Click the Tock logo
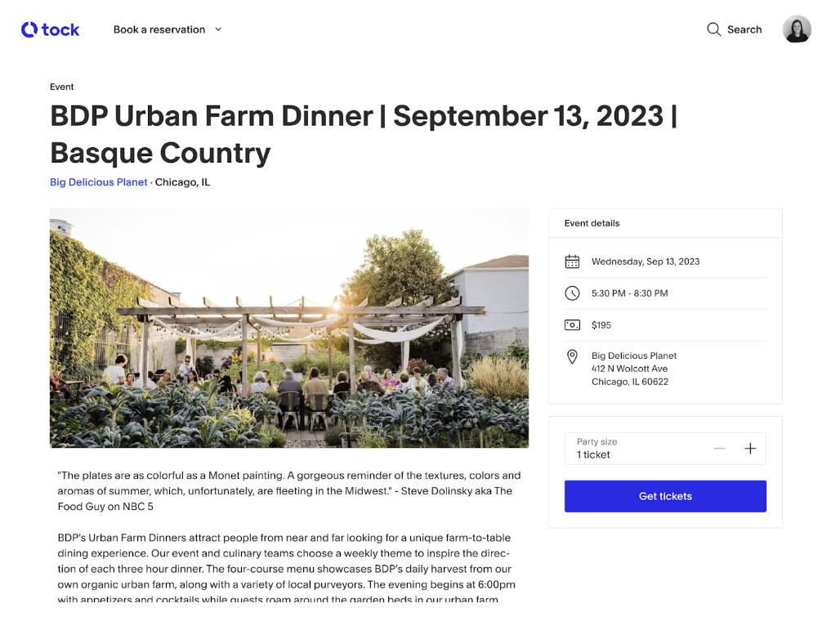The image size is (840, 626). click(51, 29)
